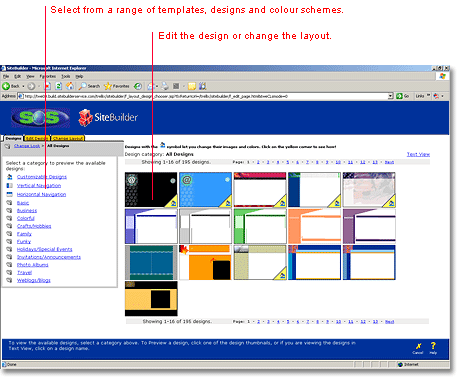Click the Messenger toolbar icon
The height and width of the screenshot is (380, 459).
pos(202,86)
